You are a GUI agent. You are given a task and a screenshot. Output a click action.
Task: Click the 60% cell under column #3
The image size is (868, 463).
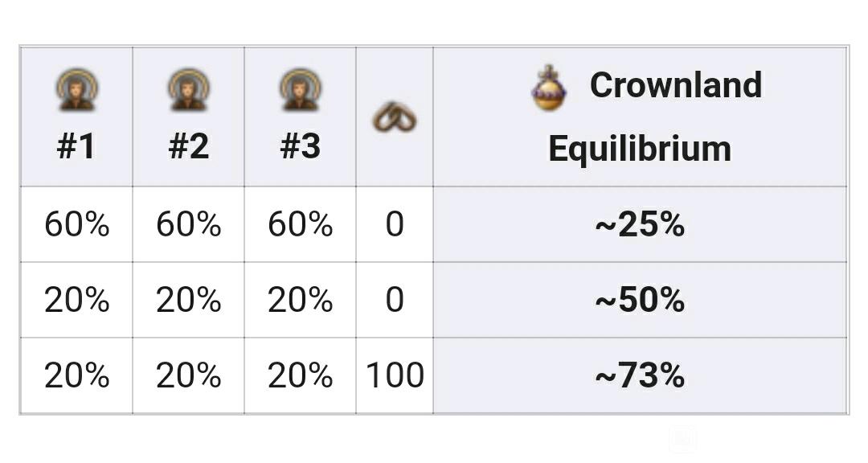pos(300,224)
